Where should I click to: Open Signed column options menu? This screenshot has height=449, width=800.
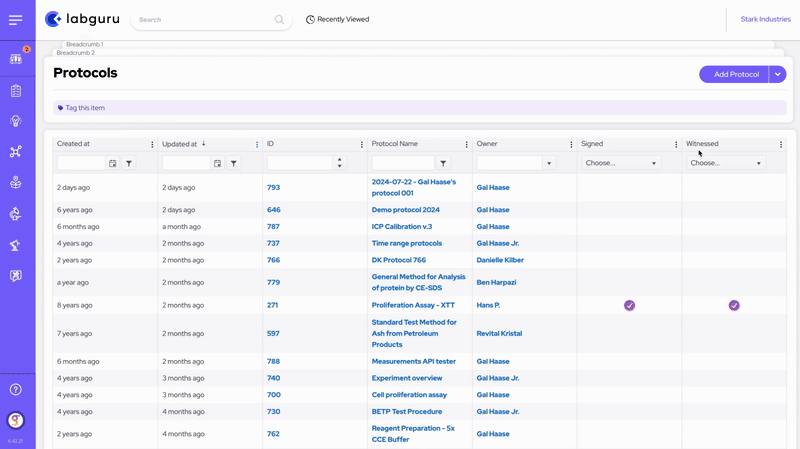[x=676, y=144]
